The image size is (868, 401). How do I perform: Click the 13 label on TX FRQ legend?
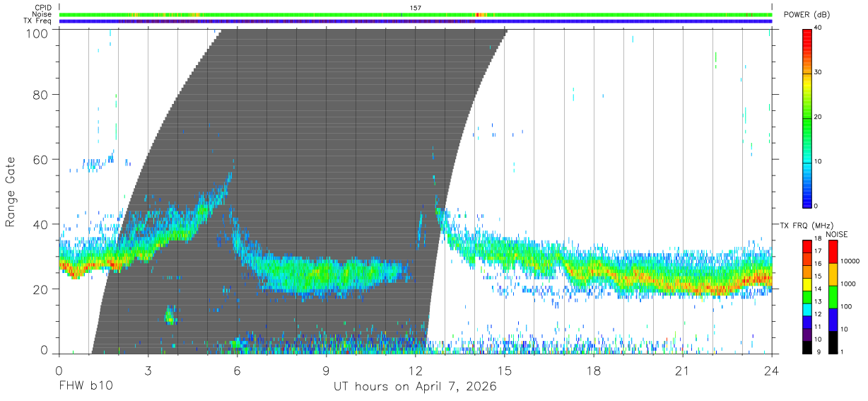pos(817,301)
